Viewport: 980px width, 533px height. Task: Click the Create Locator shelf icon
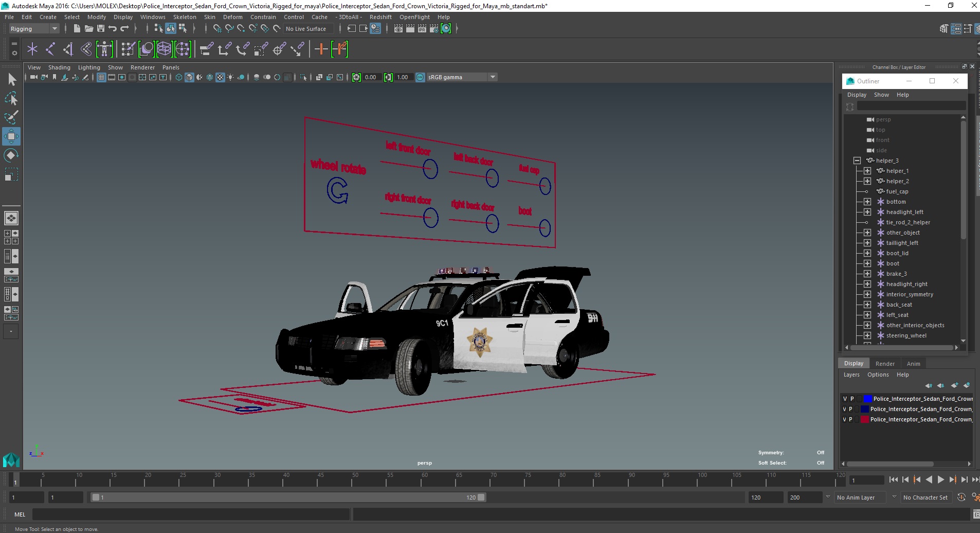tap(32, 49)
